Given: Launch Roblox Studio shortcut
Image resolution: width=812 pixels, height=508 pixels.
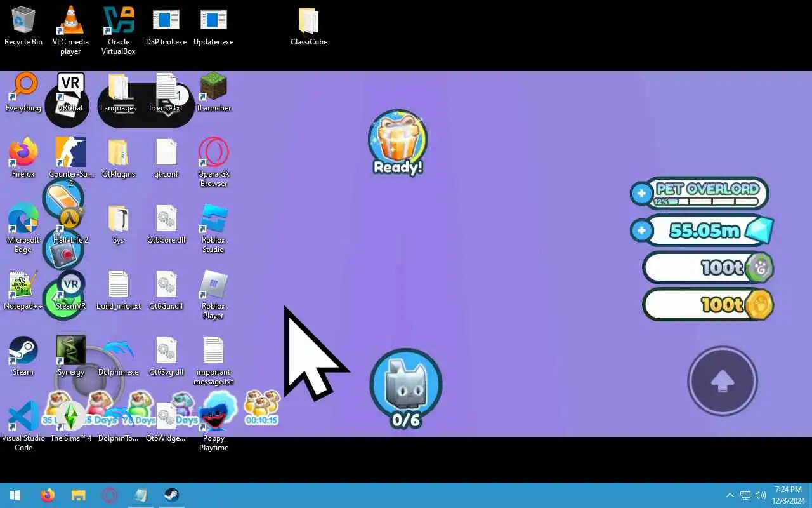Looking at the screenshot, I should 214,229.
